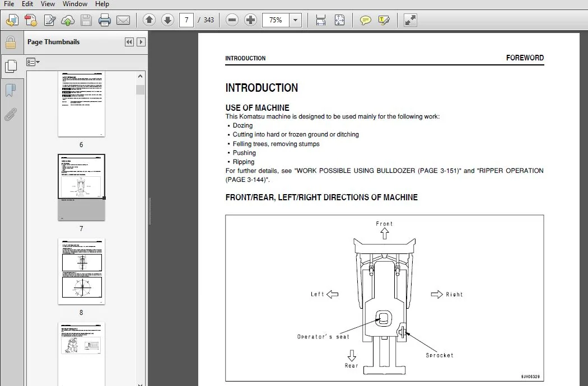Click the Dozing bullet item
This screenshot has height=386, width=588.
[x=242, y=125]
